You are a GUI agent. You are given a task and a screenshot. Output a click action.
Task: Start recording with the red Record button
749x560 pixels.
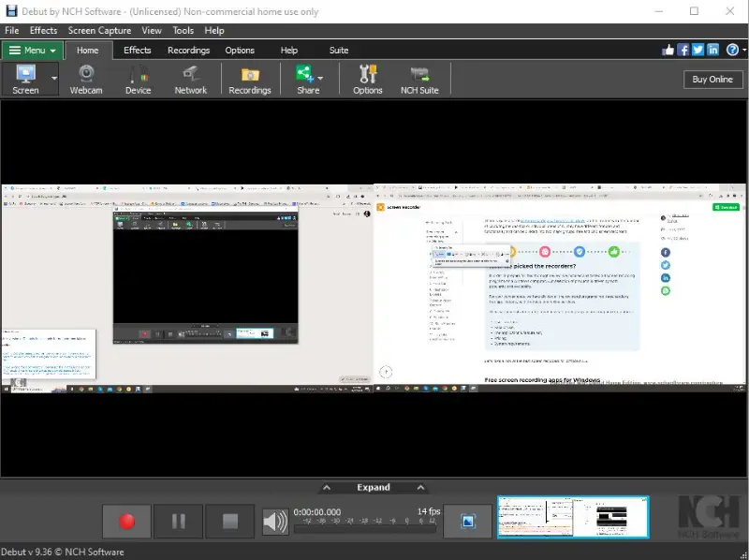tap(126, 522)
